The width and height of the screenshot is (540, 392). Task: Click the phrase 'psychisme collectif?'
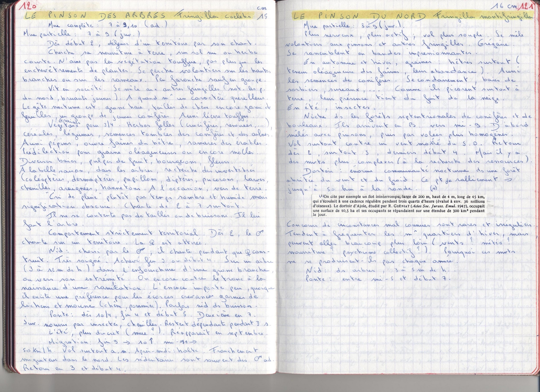tap(383, 251)
